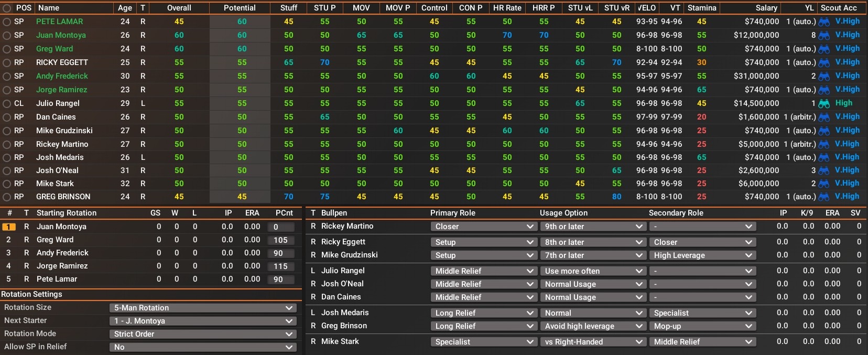Image resolution: width=868 pixels, height=355 pixels.
Task: Click 'High' scout accuracy for Julio Rangel
Action: tap(844, 103)
